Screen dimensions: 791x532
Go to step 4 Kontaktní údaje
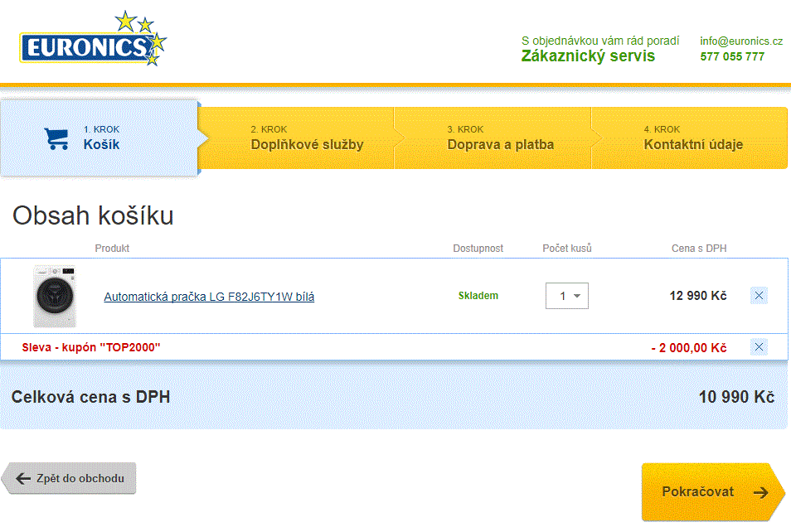click(x=689, y=138)
